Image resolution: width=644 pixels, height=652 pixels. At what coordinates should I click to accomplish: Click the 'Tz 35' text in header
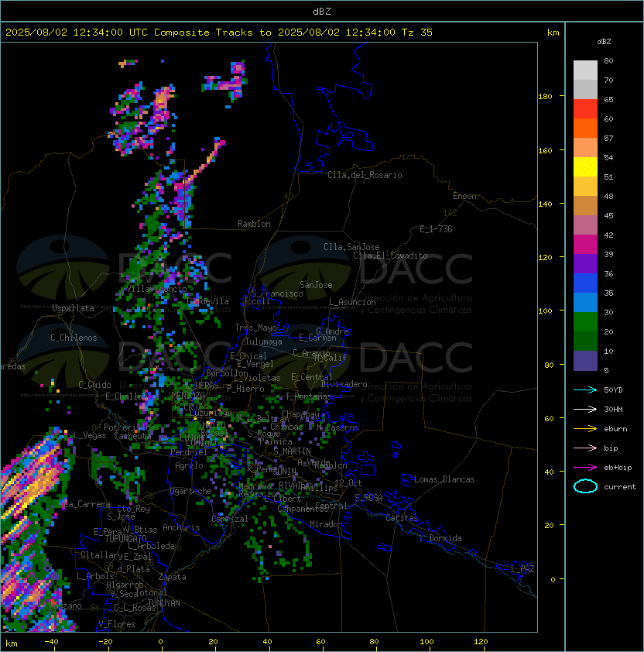[x=416, y=33]
